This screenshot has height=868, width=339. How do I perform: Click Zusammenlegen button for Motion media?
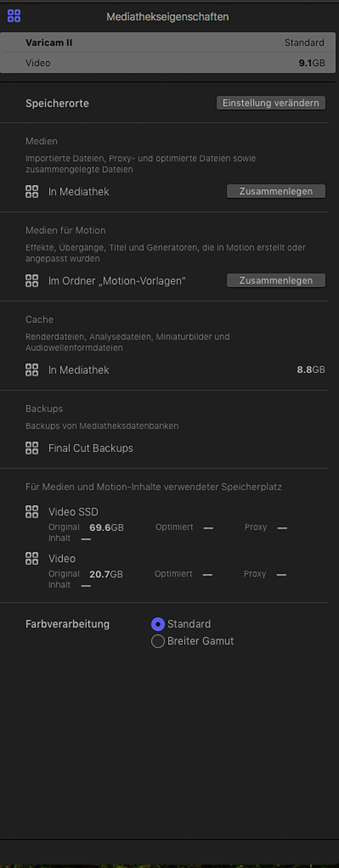[x=276, y=280]
